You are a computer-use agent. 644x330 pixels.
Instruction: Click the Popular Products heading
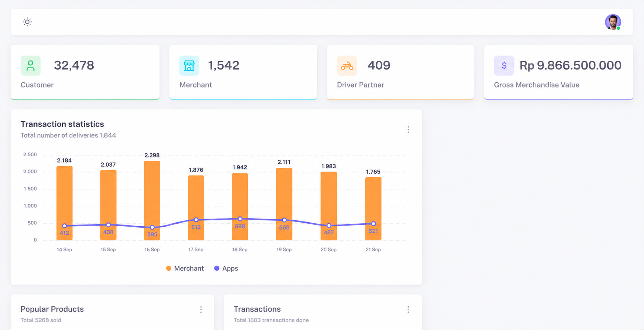click(x=52, y=309)
